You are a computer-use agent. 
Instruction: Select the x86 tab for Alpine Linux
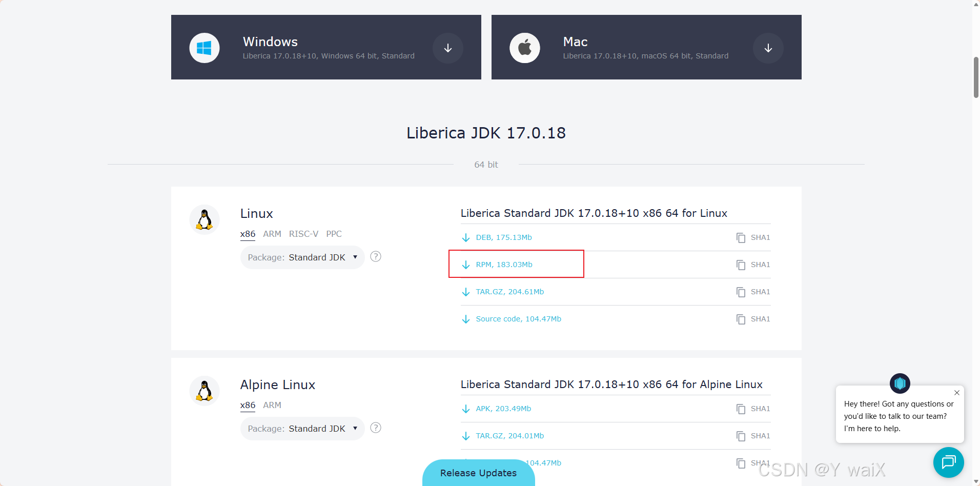(x=248, y=405)
